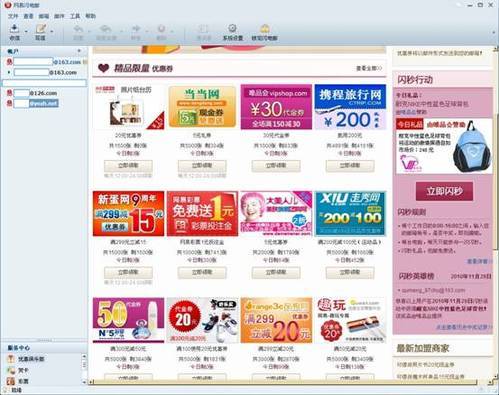Click the 新蛋网 9周年 banner
This screenshot has height=395, width=499.
click(128, 213)
